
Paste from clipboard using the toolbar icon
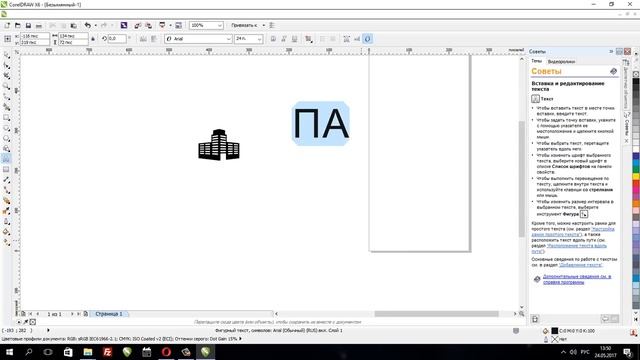[73, 25]
